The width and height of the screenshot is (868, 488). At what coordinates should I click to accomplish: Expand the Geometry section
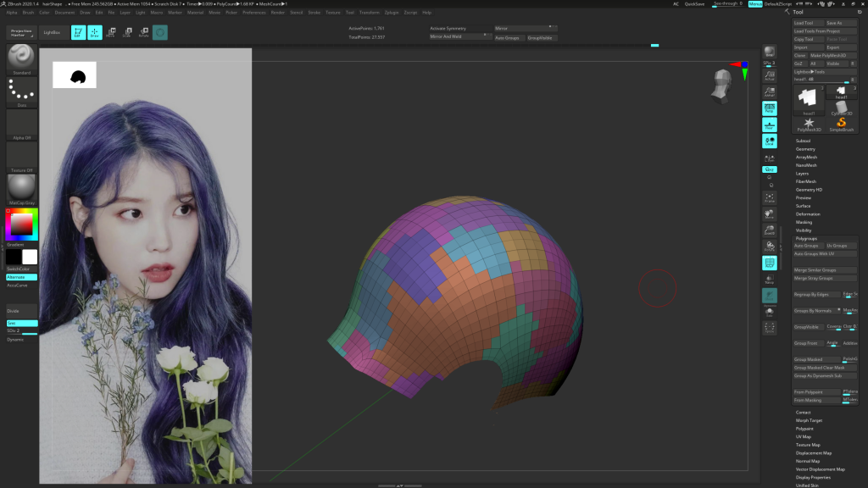(x=805, y=149)
